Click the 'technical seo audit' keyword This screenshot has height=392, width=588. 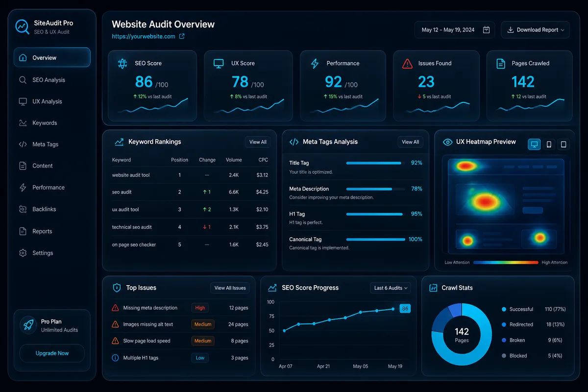tap(132, 227)
